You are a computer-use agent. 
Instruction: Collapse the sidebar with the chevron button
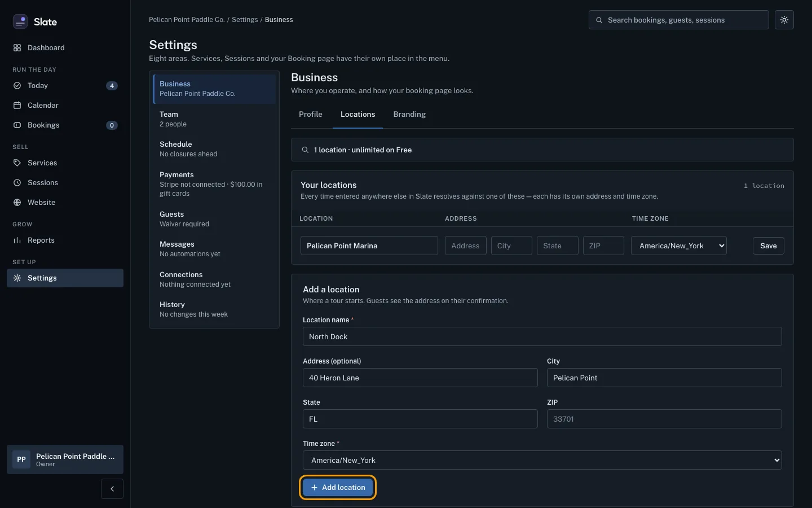[x=112, y=489]
